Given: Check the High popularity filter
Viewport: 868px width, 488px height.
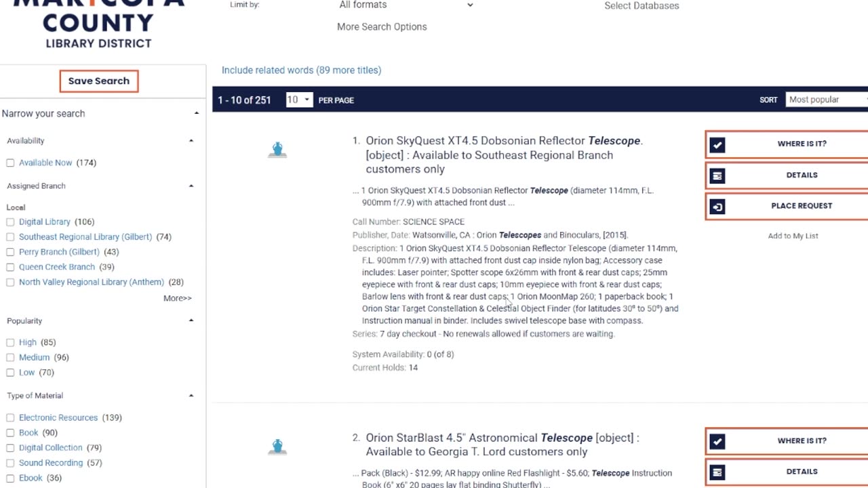Looking at the screenshot, I should [x=10, y=342].
